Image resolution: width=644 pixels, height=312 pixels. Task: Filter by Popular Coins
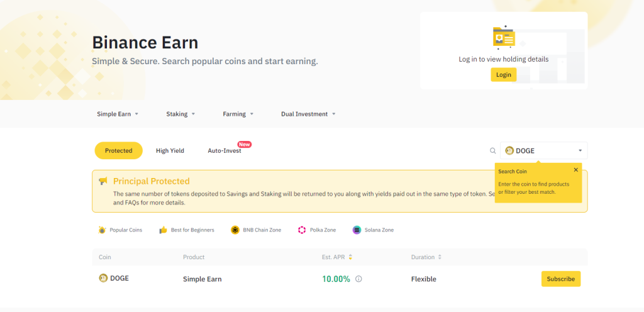[120, 230]
